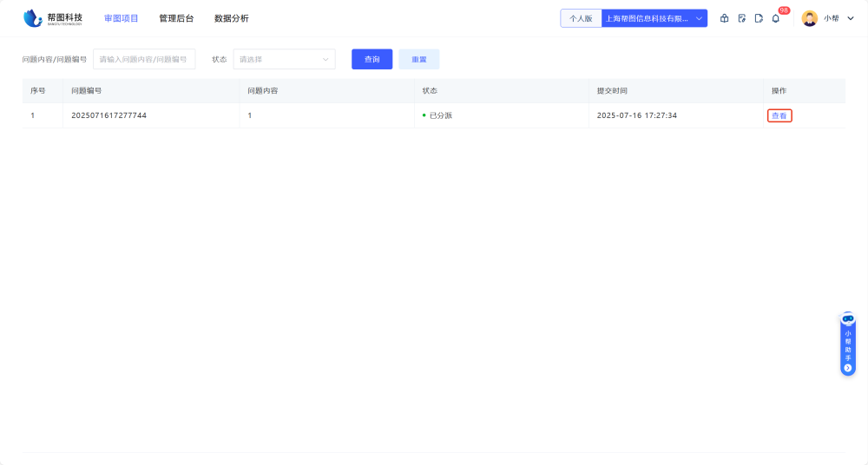Click the document edit icon in header
868x465 pixels.
click(x=741, y=18)
